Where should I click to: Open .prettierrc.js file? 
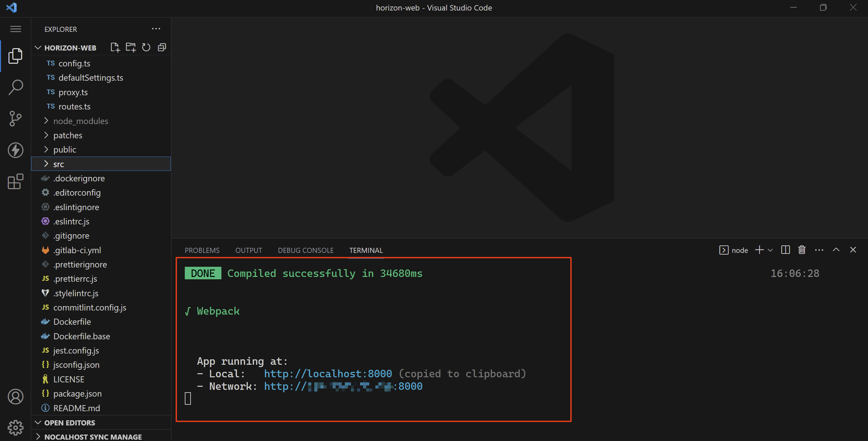[101, 279]
